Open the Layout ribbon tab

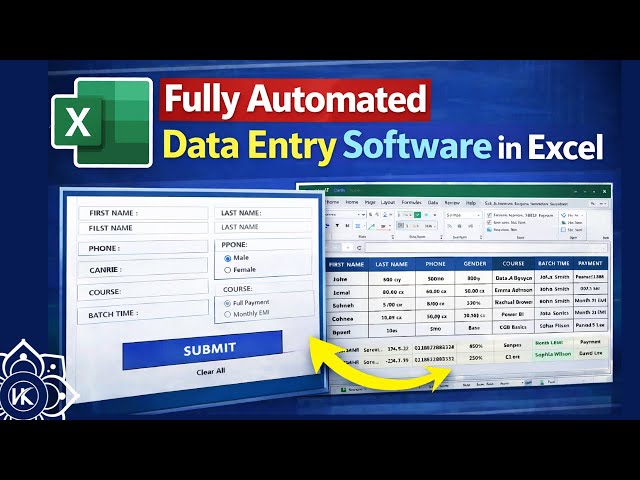tap(388, 202)
